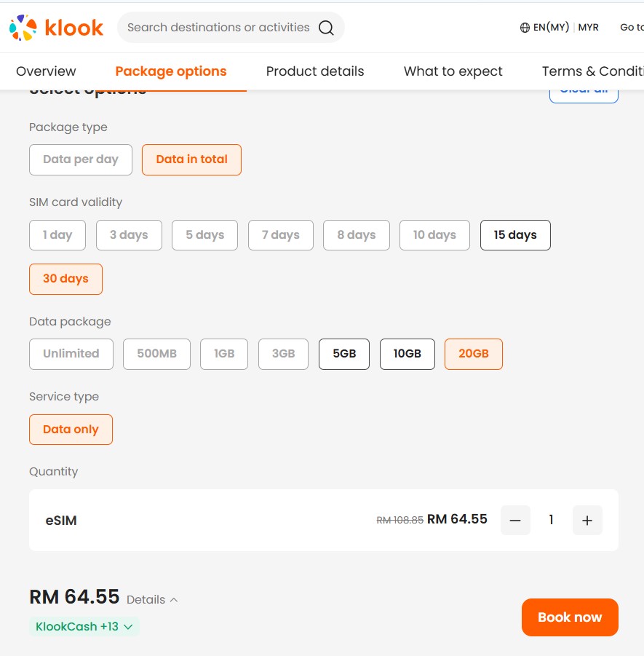Viewport: 644px width, 656px height.
Task: Focus the search destinations input field
Action: pyautogui.click(x=218, y=28)
